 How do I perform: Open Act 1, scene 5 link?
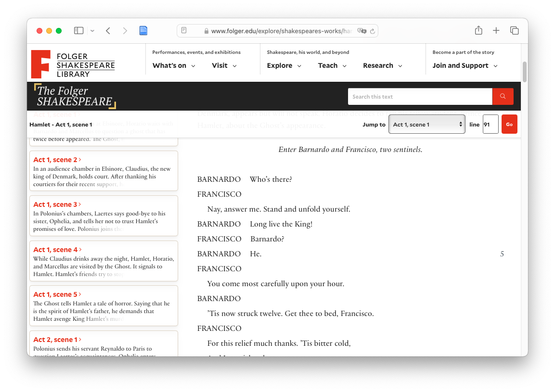57,294
